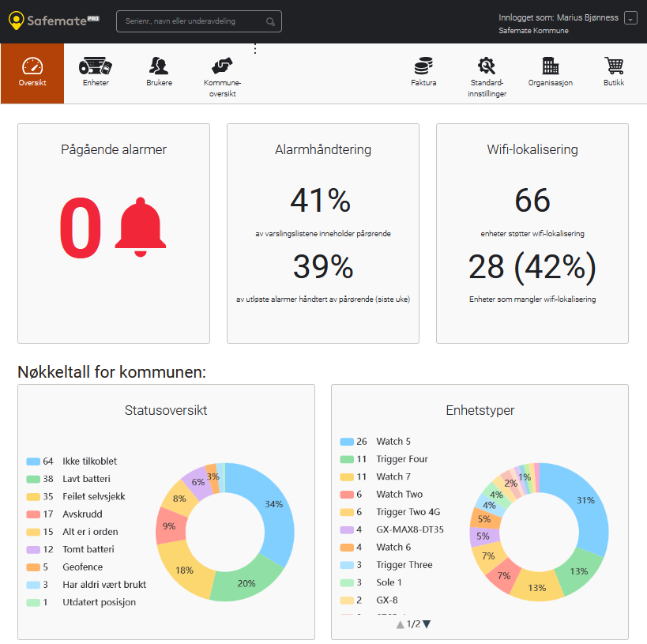Click the search magnifier icon

tap(271, 22)
